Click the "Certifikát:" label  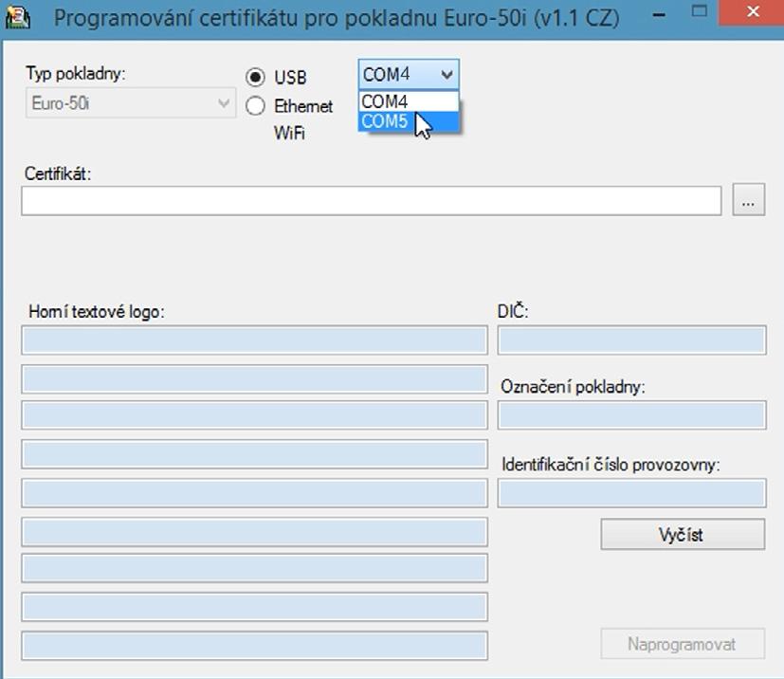tap(58, 174)
